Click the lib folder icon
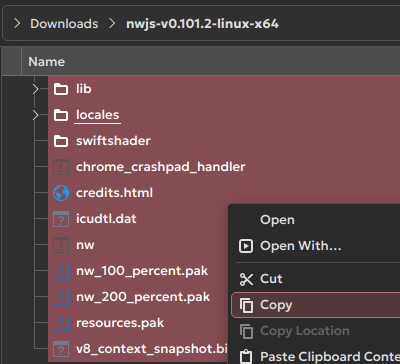 [x=61, y=89]
